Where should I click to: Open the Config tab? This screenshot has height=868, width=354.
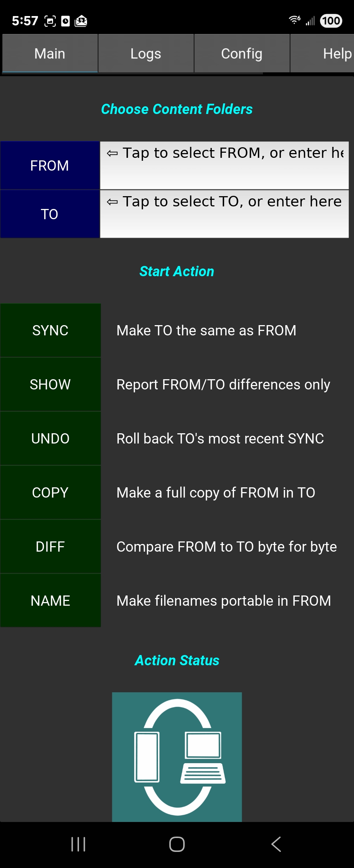pyautogui.click(x=242, y=54)
